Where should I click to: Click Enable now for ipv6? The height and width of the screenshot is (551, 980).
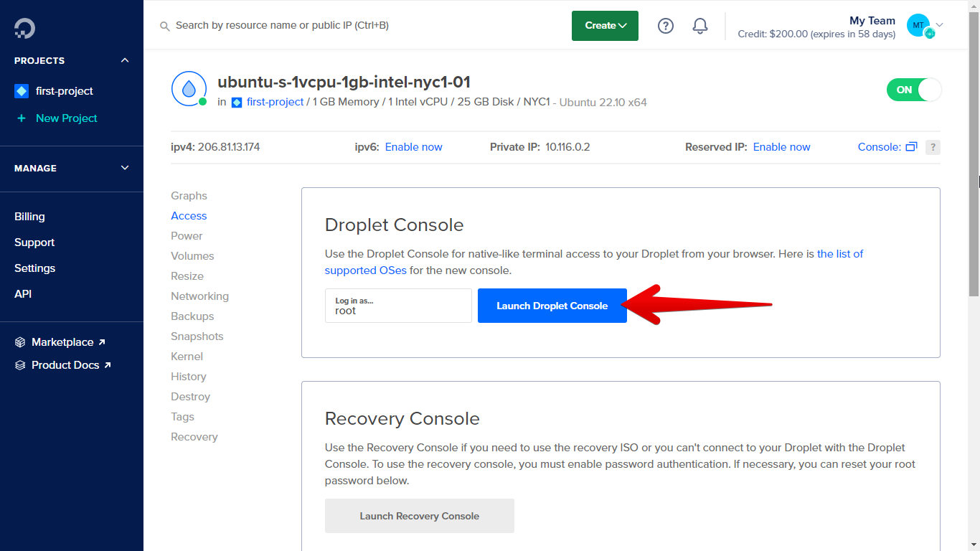pyautogui.click(x=413, y=146)
